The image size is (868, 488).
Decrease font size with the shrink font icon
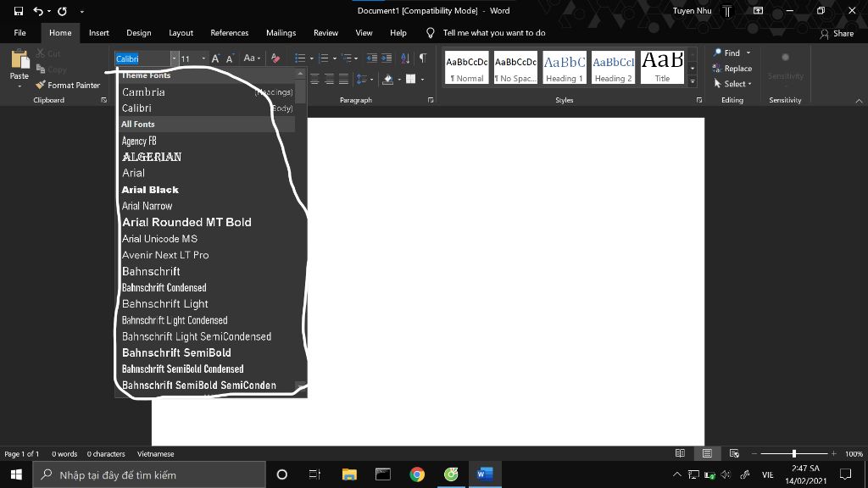(230, 58)
